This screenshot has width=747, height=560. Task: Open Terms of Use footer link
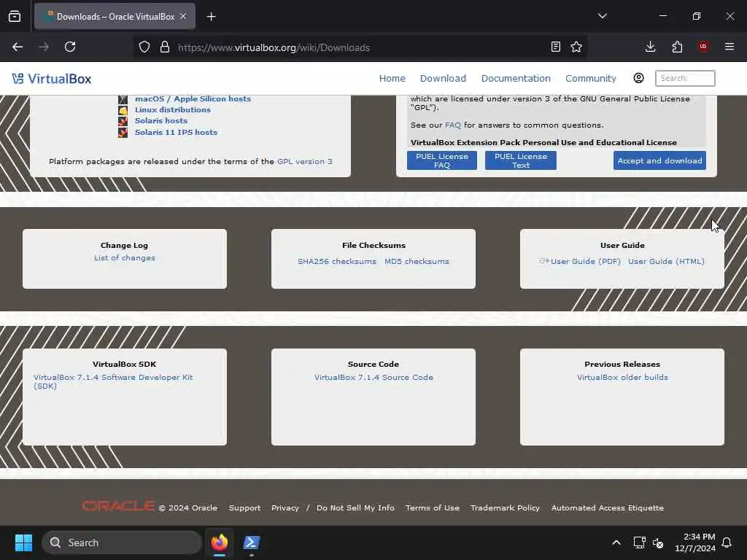click(432, 507)
